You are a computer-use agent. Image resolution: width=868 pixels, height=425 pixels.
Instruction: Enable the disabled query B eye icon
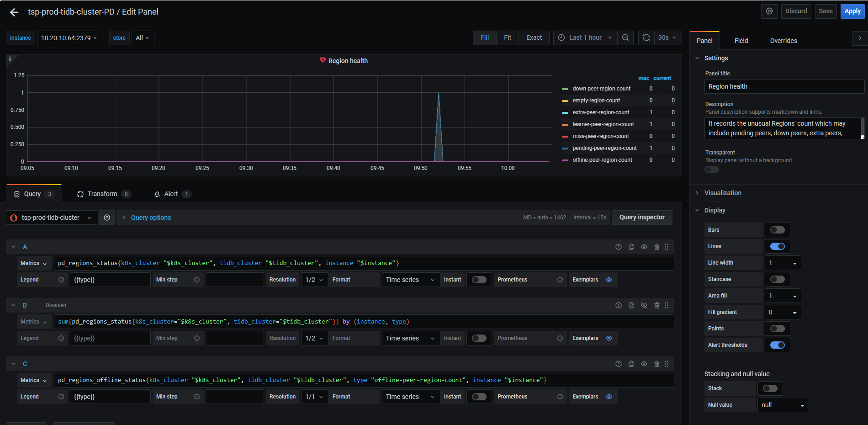click(644, 306)
